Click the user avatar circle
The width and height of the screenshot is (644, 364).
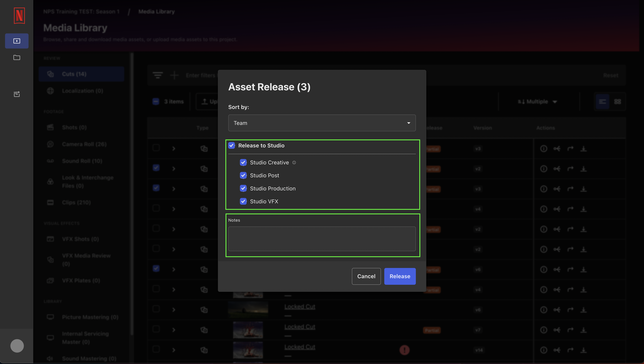pos(17,346)
